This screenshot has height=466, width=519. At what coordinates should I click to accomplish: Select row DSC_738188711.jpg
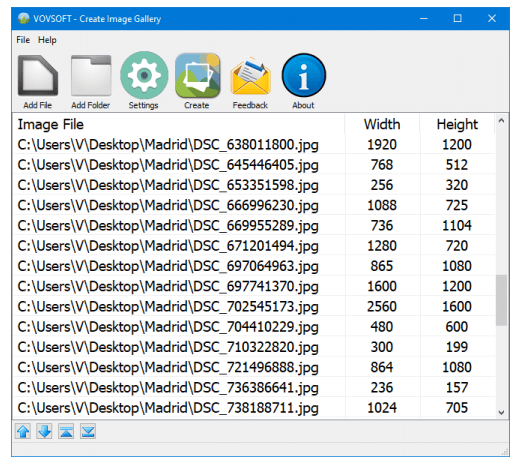tap(254, 408)
